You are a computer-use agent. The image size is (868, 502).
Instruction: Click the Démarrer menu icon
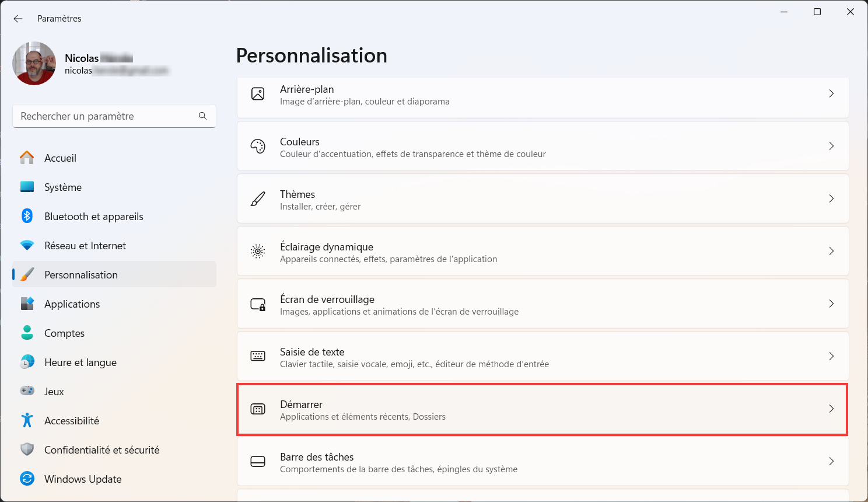[258, 409]
